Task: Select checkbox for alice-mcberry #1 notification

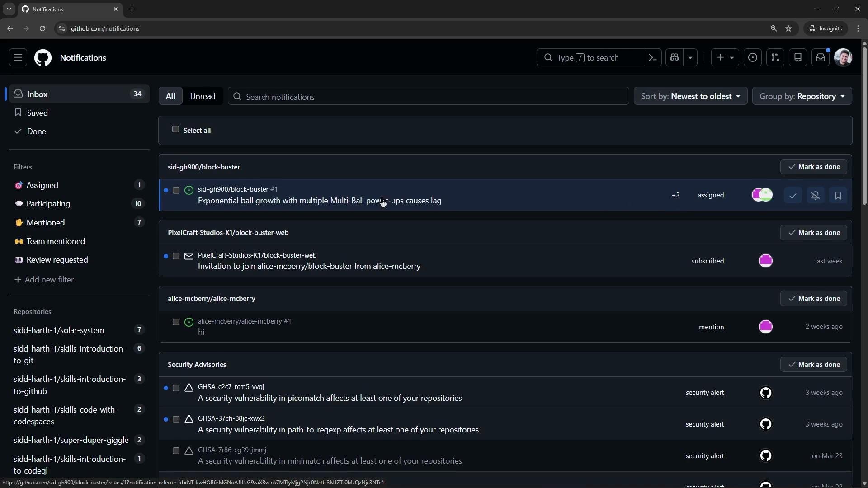Action: (x=176, y=322)
